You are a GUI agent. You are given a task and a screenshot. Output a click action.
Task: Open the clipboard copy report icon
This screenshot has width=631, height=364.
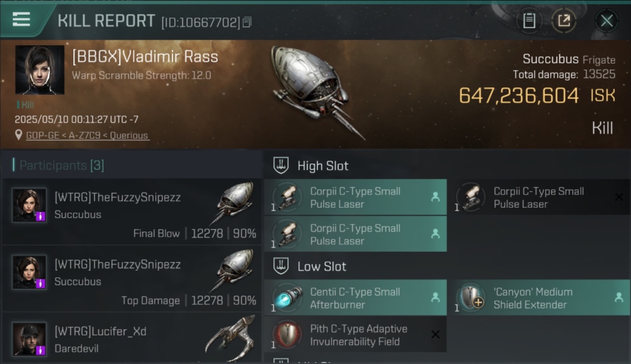[x=529, y=21]
